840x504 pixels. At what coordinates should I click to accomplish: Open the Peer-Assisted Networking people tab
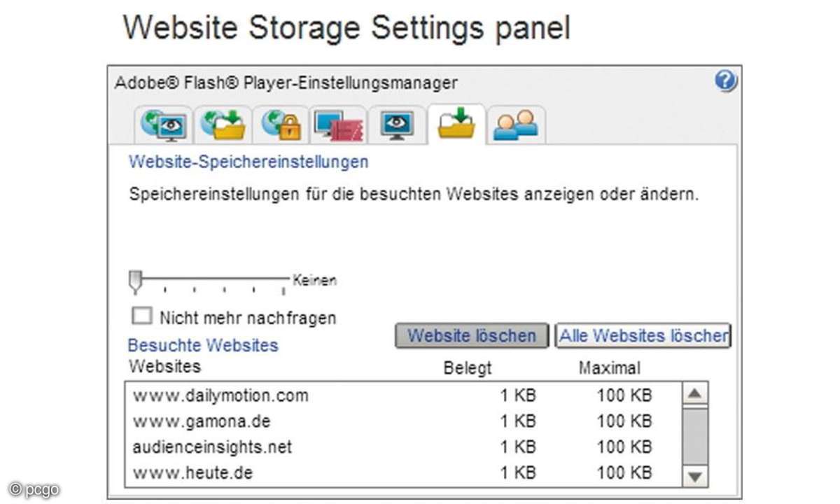[515, 125]
